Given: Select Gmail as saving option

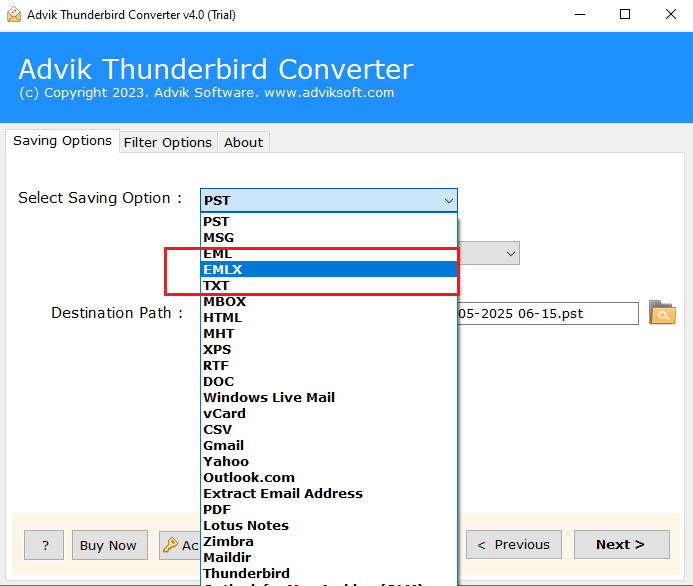Looking at the screenshot, I should click(329, 445).
